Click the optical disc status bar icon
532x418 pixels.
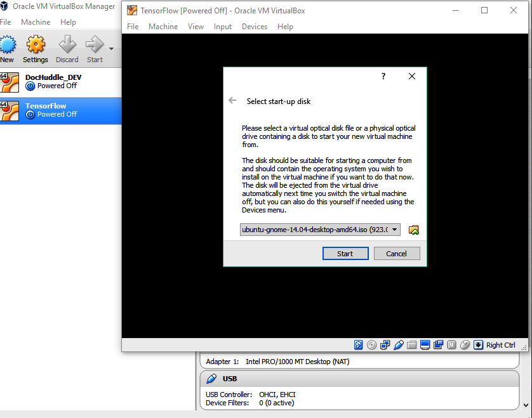372,345
